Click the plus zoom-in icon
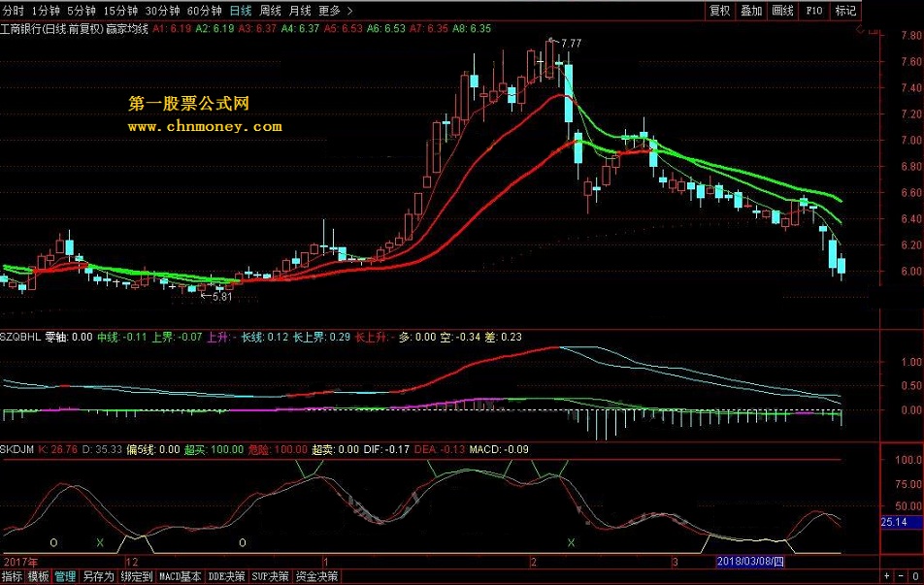 [x=887, y=576]
